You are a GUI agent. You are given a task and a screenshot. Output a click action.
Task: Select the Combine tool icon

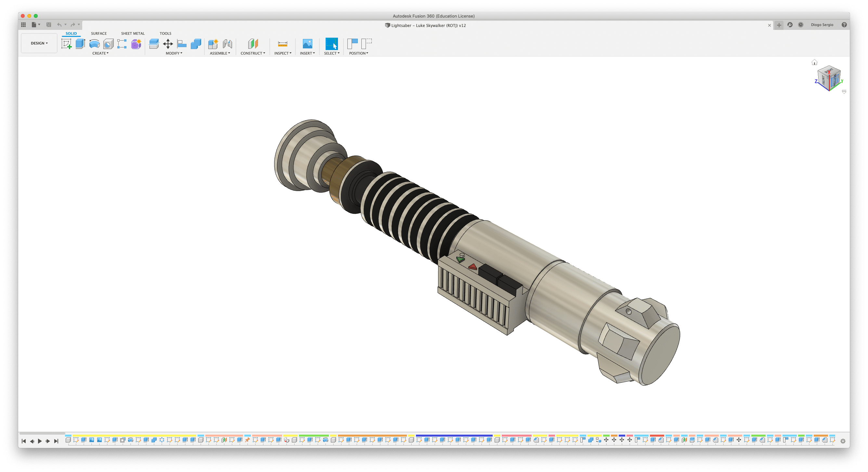(x=196, y=44)
